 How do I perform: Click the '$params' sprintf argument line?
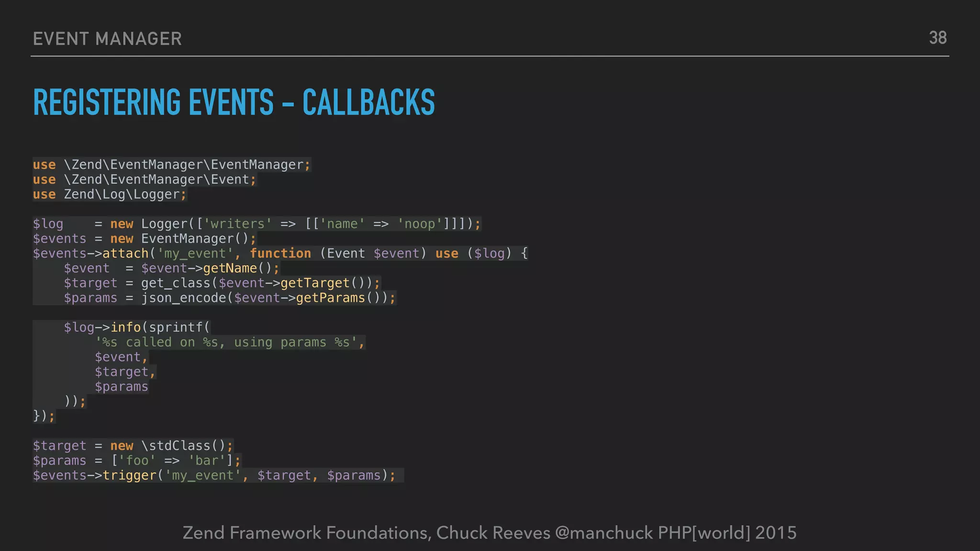(122, 387)
